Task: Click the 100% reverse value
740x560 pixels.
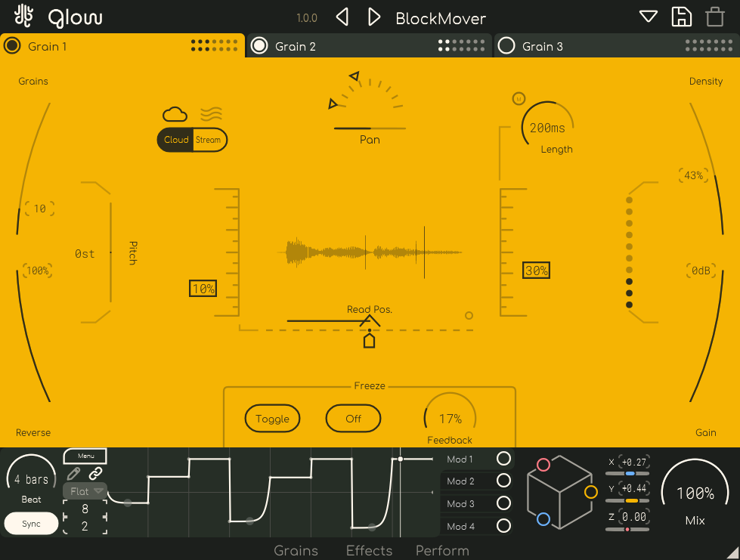Action: click(x=37, y=271)
